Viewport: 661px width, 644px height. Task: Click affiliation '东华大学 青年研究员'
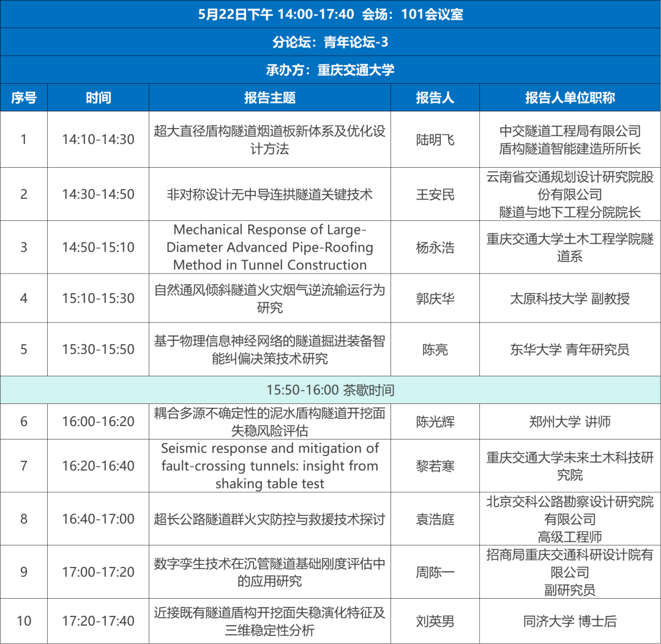[570, 350]
